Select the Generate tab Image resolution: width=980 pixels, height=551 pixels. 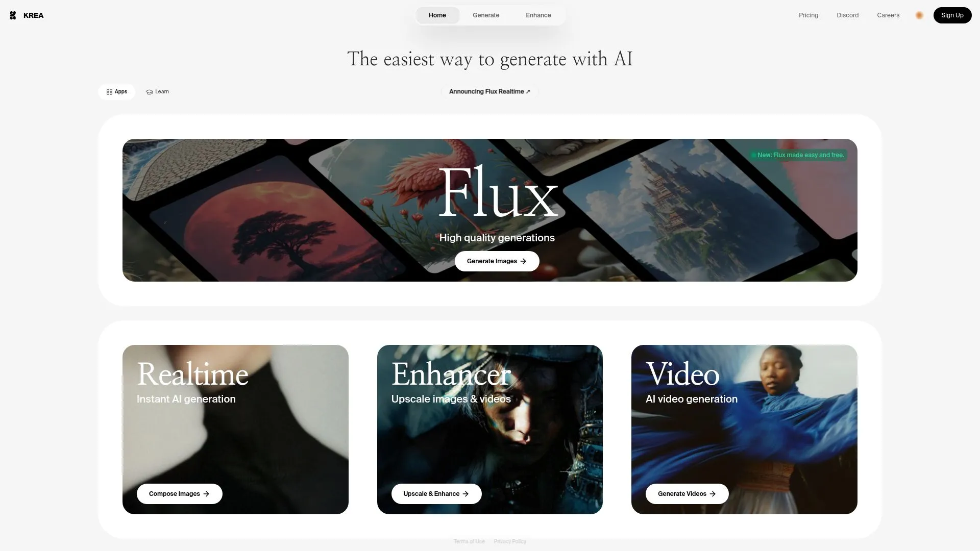coord(486,15)
